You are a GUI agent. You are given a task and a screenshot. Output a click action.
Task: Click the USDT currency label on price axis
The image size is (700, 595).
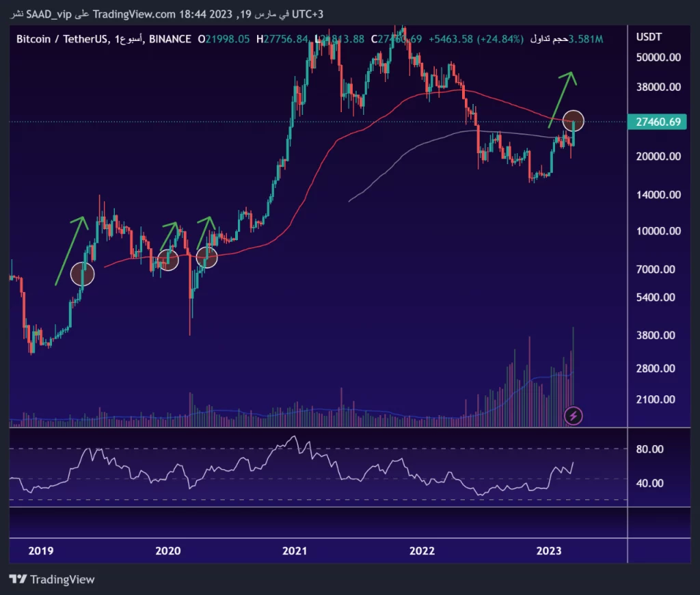coord(649,37)
